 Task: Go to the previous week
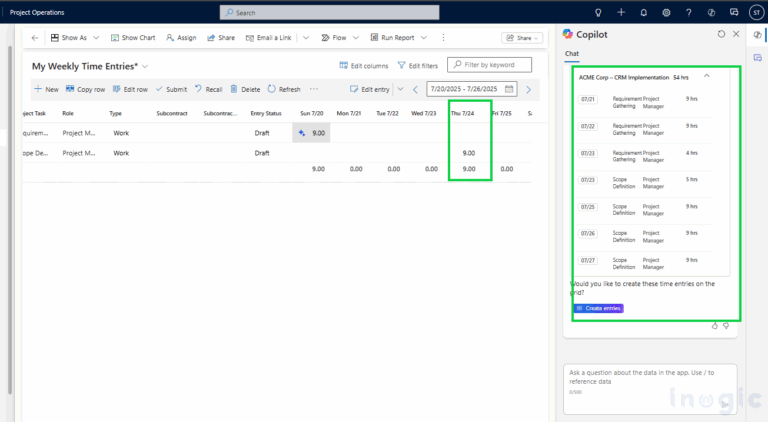point(415,90)
